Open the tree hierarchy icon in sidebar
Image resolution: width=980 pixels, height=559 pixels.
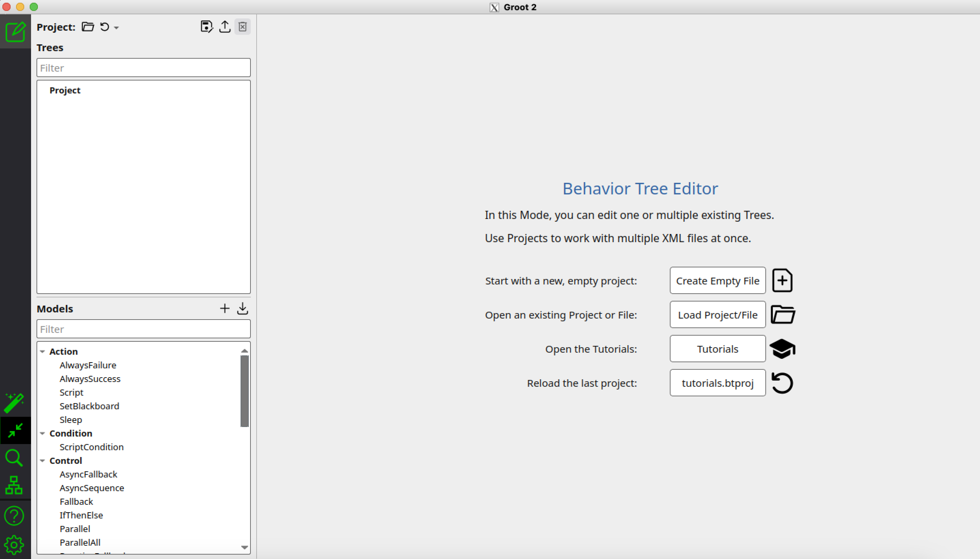tap(14, 485)
